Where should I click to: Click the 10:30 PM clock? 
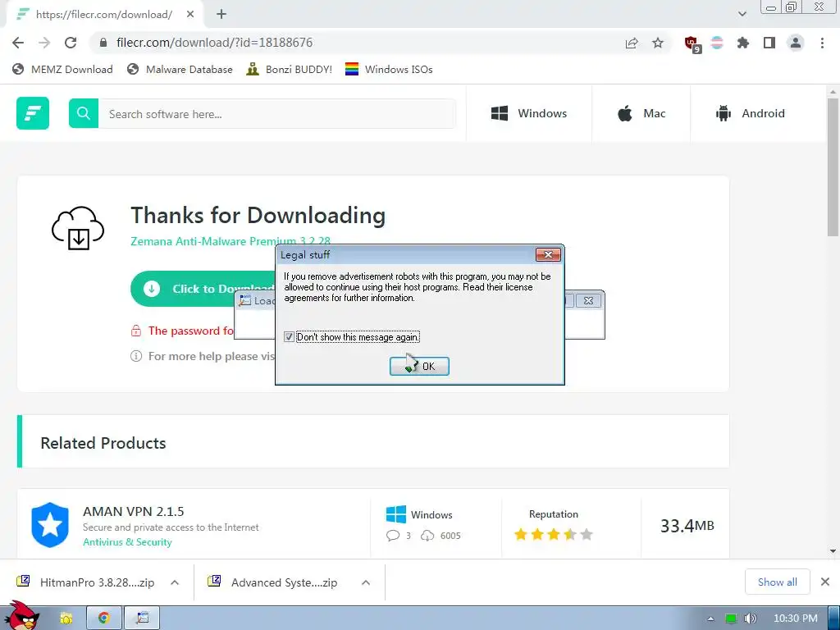pos(796,619)
